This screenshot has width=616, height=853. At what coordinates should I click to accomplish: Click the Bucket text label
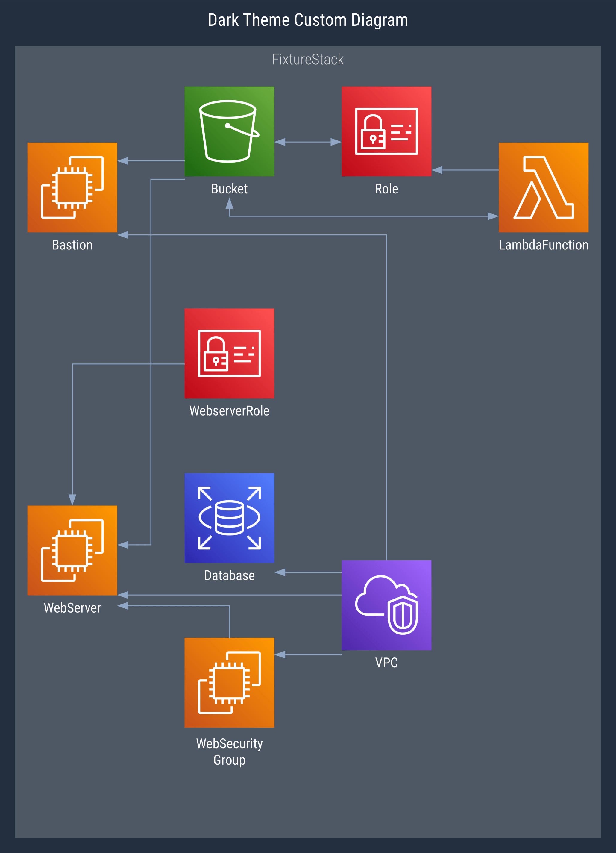(x=229, y=189)
